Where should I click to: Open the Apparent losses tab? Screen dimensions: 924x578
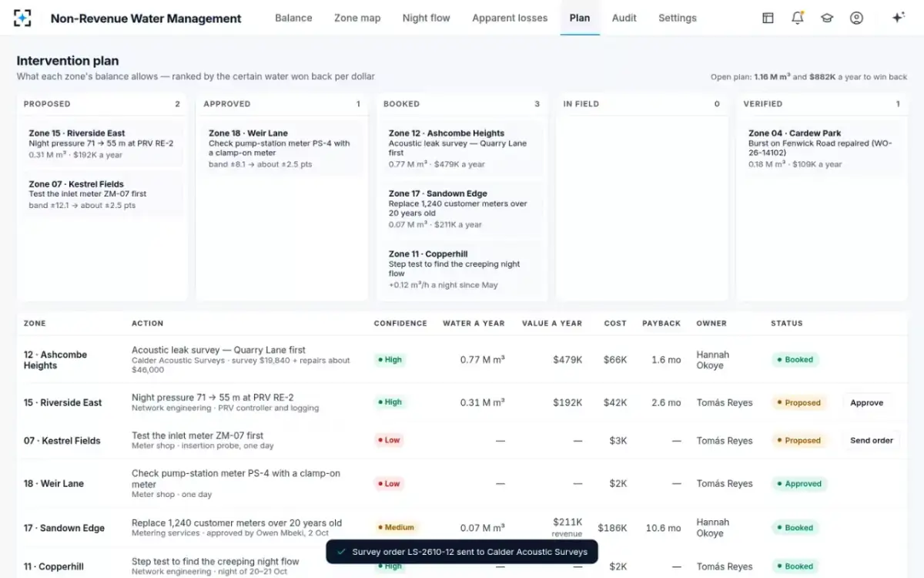coord(510,18)
